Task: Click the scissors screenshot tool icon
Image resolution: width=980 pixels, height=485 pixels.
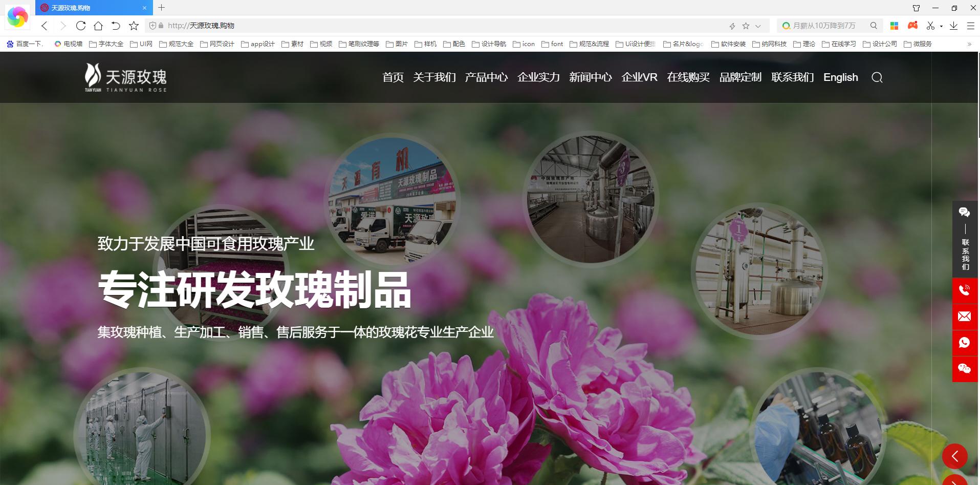Action: [x=930, y=26]
